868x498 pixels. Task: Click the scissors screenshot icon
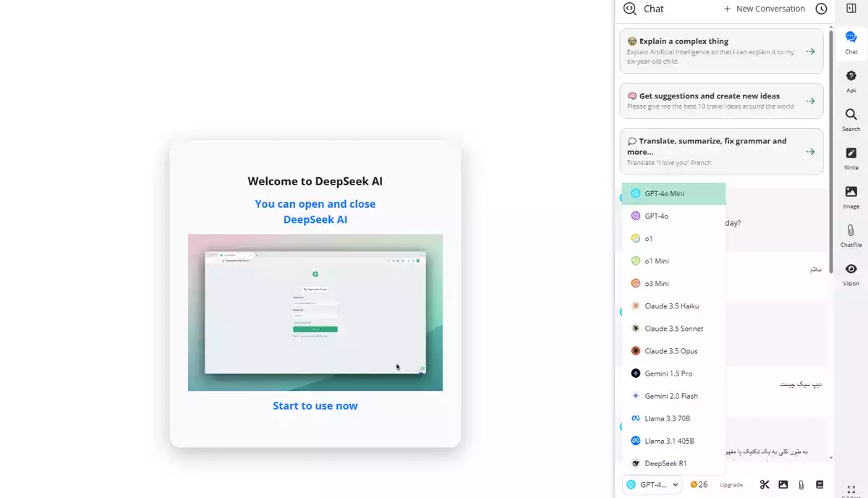tap(765, 484)
